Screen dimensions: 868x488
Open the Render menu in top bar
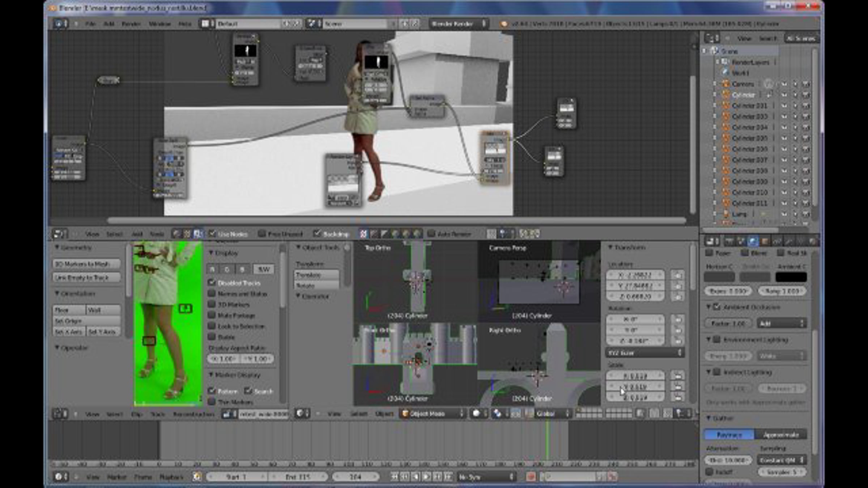pyautogui.click(x=131, y=24)
